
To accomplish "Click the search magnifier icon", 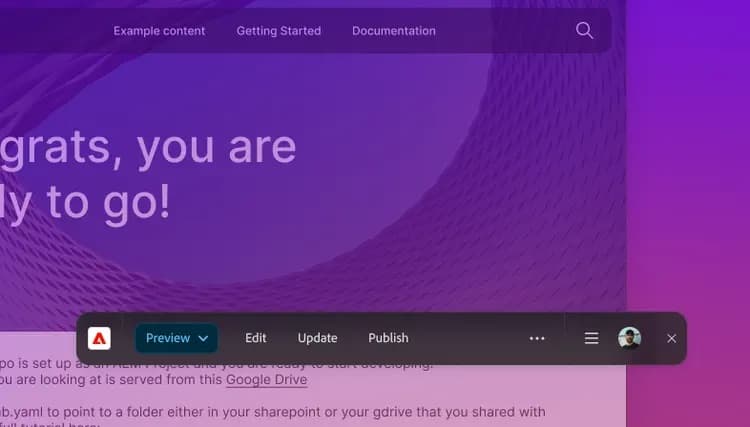I will pyautogui.click(x=585, y=31).
